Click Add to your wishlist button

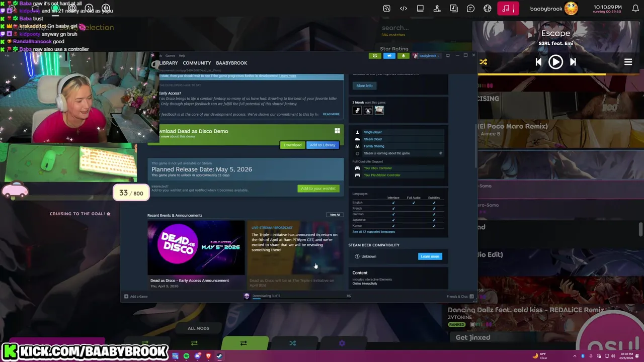pos(318,189)
